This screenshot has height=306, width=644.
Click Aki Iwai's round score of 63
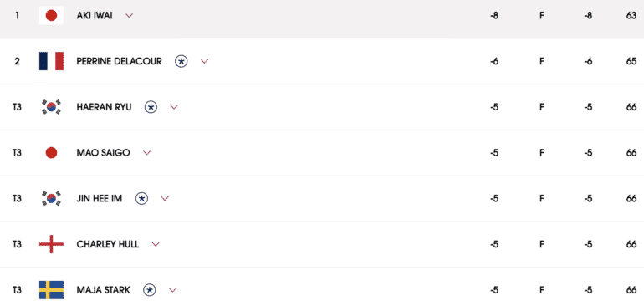(x=631, y=16)
